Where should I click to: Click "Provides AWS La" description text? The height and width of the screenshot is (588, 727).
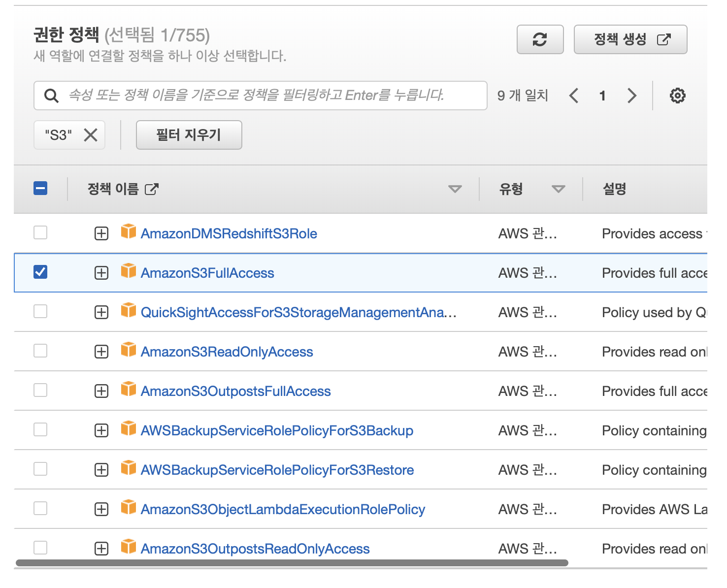pos(654,509)
